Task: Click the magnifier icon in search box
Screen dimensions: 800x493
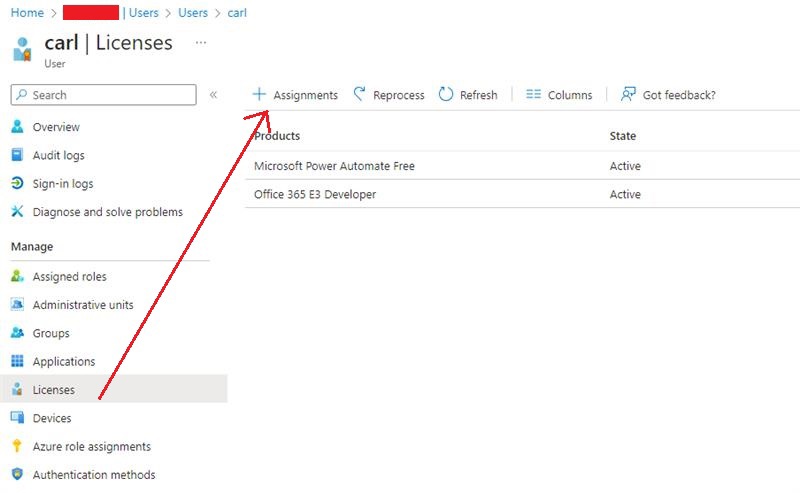Action: (x=22, y=94)
